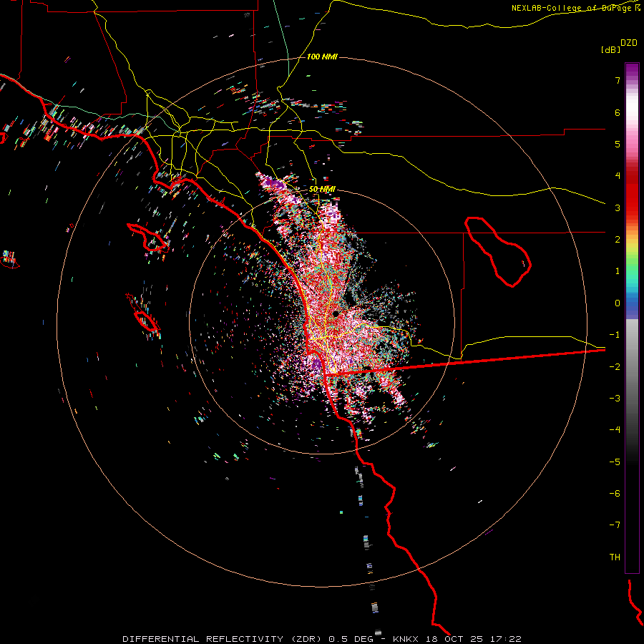Click the [dB] unit label
644x644 pixels.
pyautogui.click(x=610, y=49)
